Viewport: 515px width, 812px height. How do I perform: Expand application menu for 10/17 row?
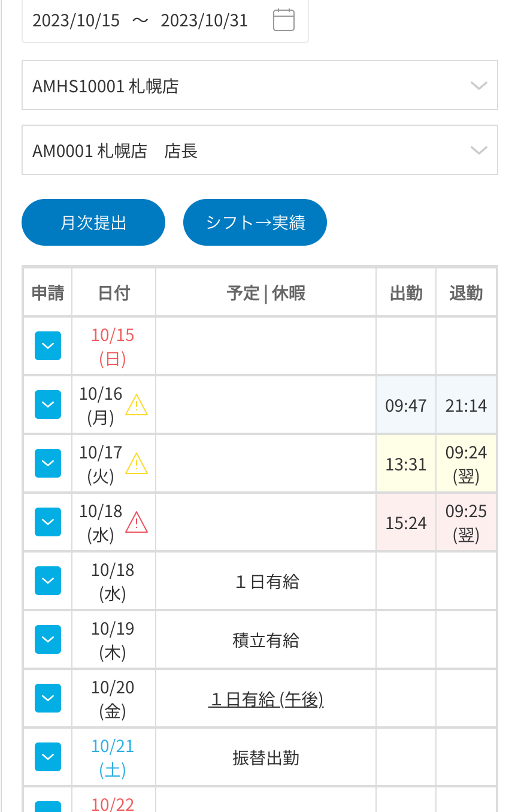(x=48, y=463)
